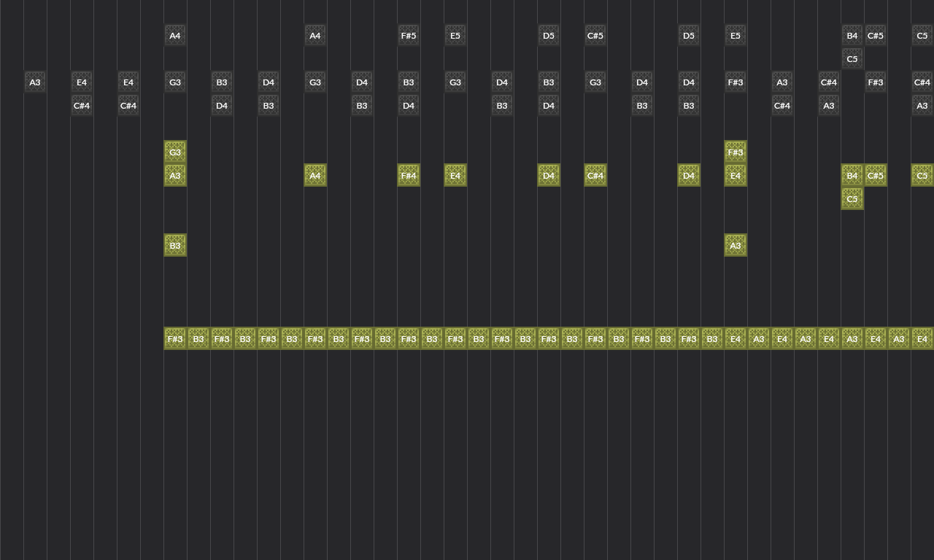Select green F#3 stacked above green E4
Image resolution: width=934 pixels, height=560 pixels.
(x=736, y=152)
